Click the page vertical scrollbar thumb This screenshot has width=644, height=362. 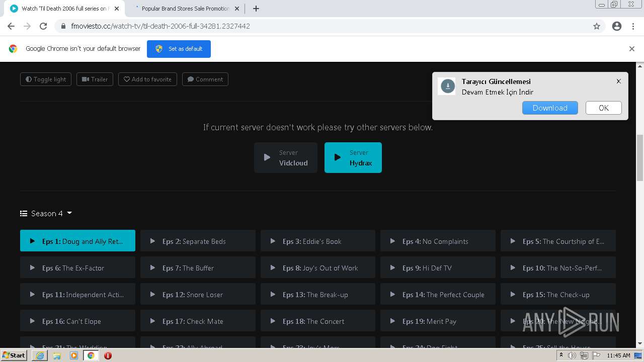(x=640, y=157)
